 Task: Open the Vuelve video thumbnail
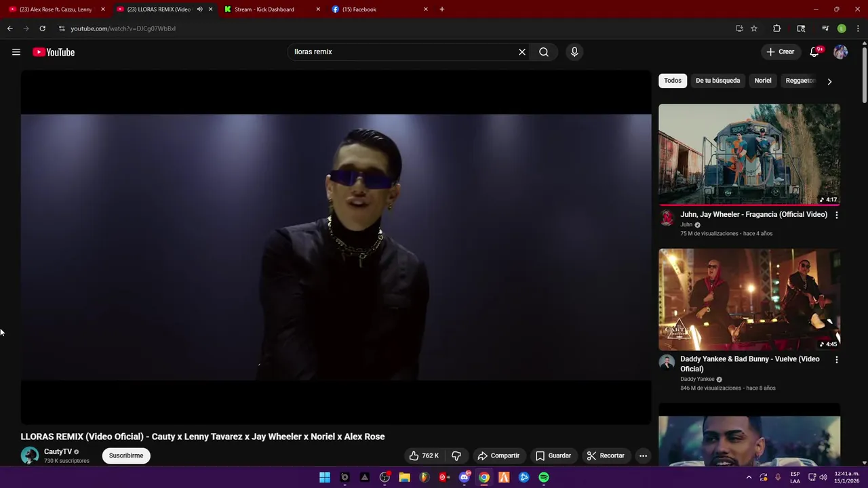click(x=749, y=300)
